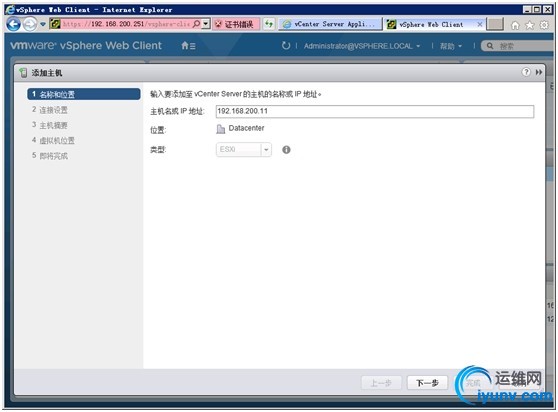
Task: Click the browser Home icon
Action: (x=515, y=25)
